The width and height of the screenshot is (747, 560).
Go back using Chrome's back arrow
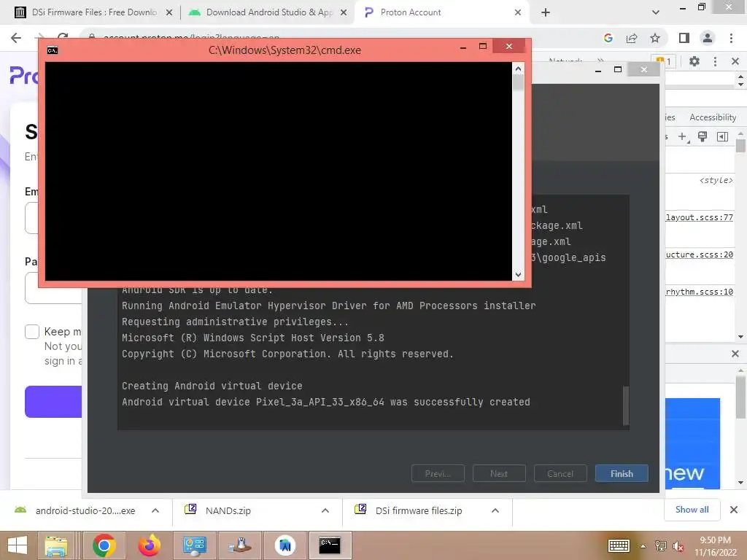[x=16, y=38]
